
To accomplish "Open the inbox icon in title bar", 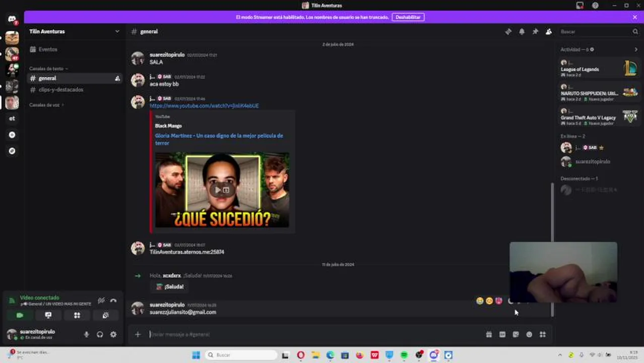I will click(x=580, y=6).
